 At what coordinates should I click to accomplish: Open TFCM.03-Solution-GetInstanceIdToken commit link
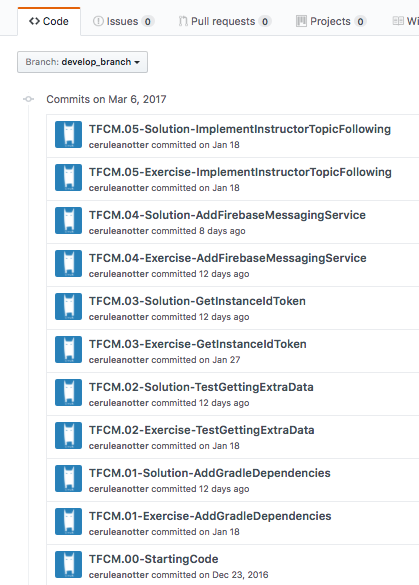pos(197,301)
